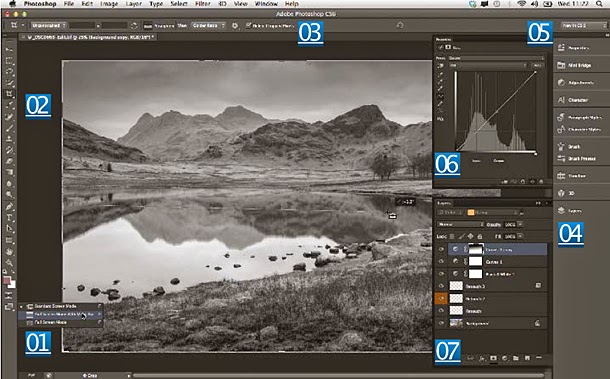Select the Crop tool in the toolbar

[x=9, y=94]
